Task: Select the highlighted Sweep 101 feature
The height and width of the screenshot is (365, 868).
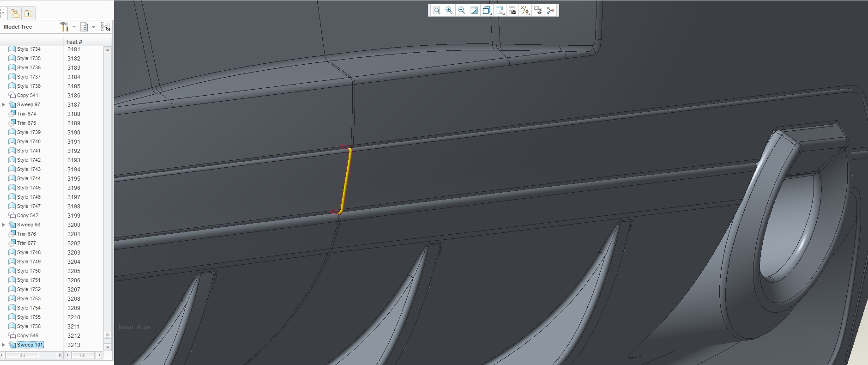Action: [x=30, y=345]
